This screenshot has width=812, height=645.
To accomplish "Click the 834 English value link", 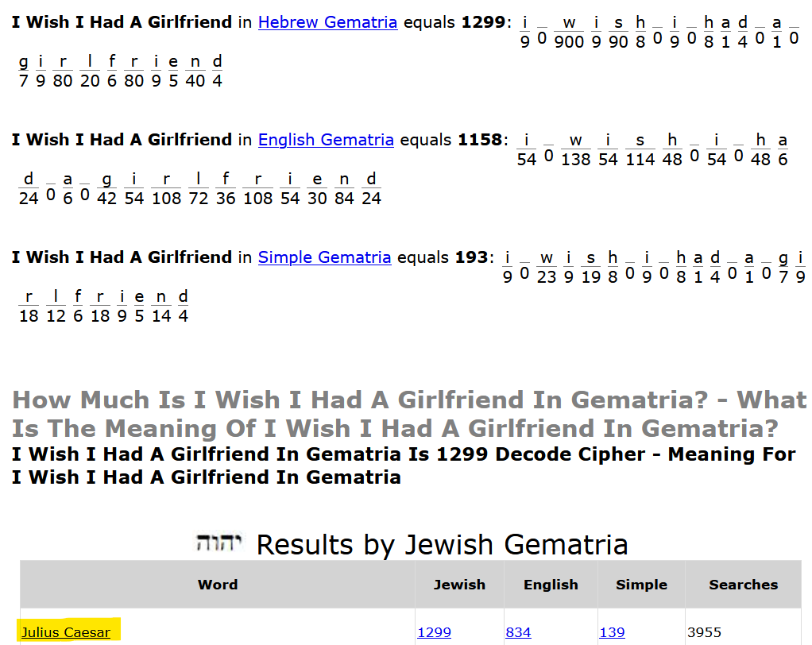I will (x=518, y=632).
